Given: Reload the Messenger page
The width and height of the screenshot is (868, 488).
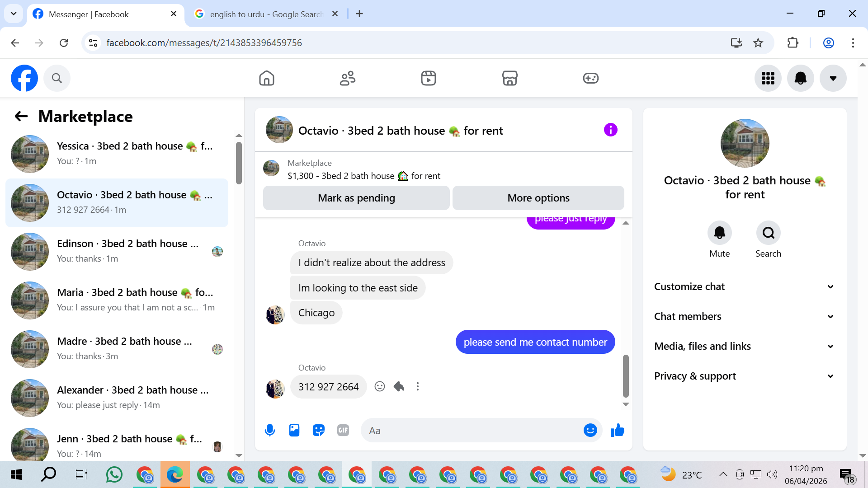Looking at the screenshot, I should pos(64,43).
